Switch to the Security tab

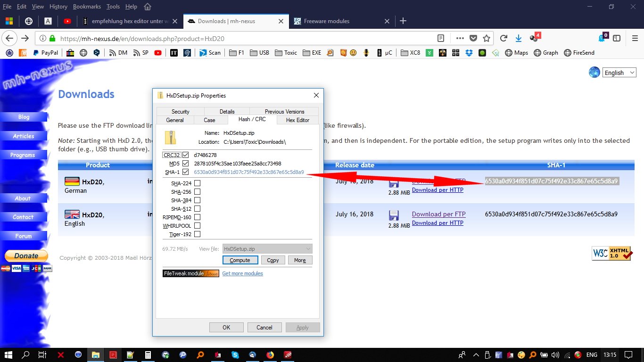[181, 112]
